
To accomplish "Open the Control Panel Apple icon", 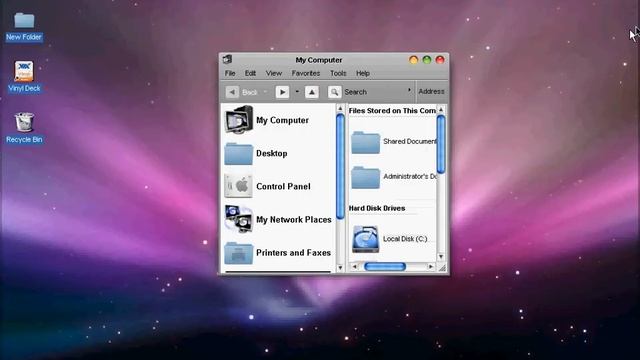I will (x=238, y=186).
